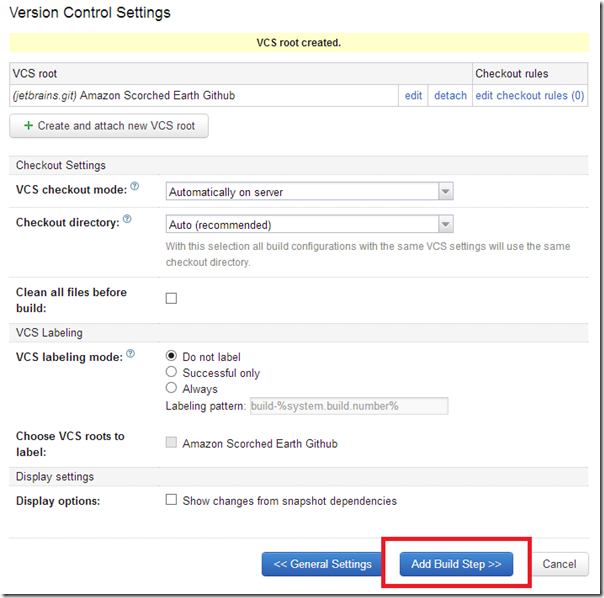This screenshot has height=598, width=604.
Task: Click the green plus icon for new VCS root
Action: pyautogui.click(x=28, y=126)
